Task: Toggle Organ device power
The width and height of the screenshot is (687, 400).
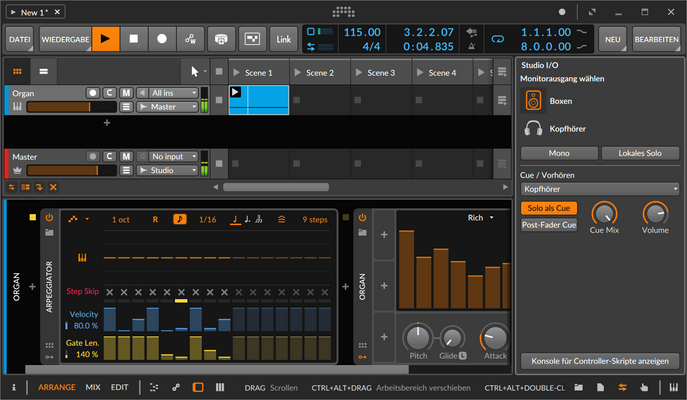Action: 362,217
